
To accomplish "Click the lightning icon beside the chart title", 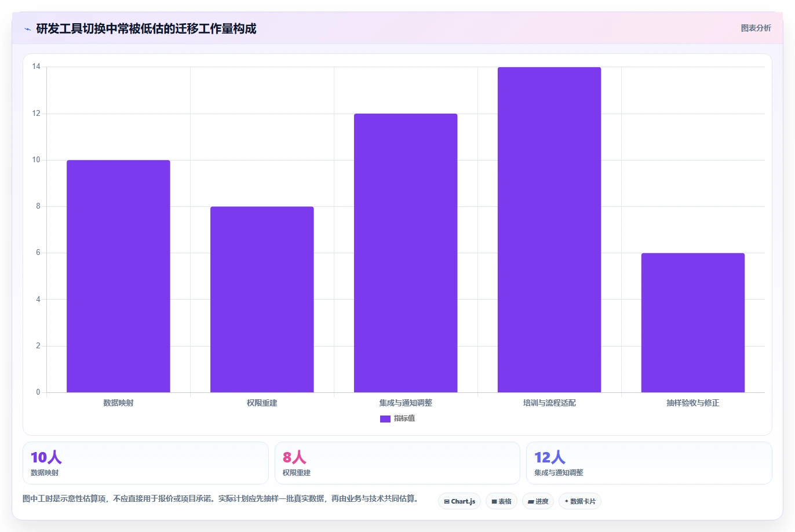I will click(x=27, y=29).
